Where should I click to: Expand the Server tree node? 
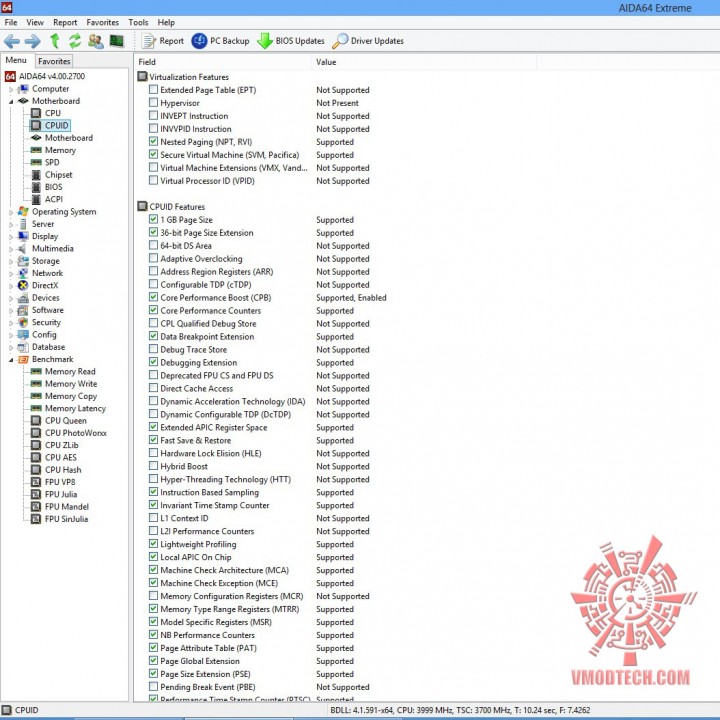click(11, 225)
